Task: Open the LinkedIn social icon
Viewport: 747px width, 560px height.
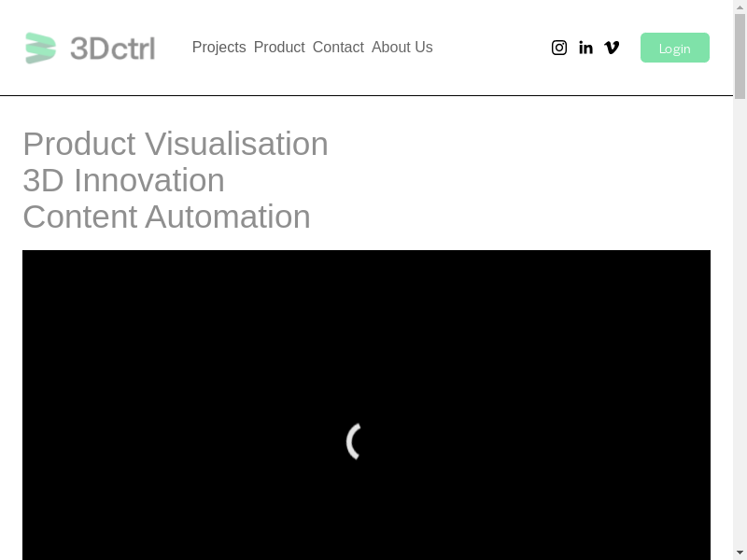Action: [x=585, y=48]
